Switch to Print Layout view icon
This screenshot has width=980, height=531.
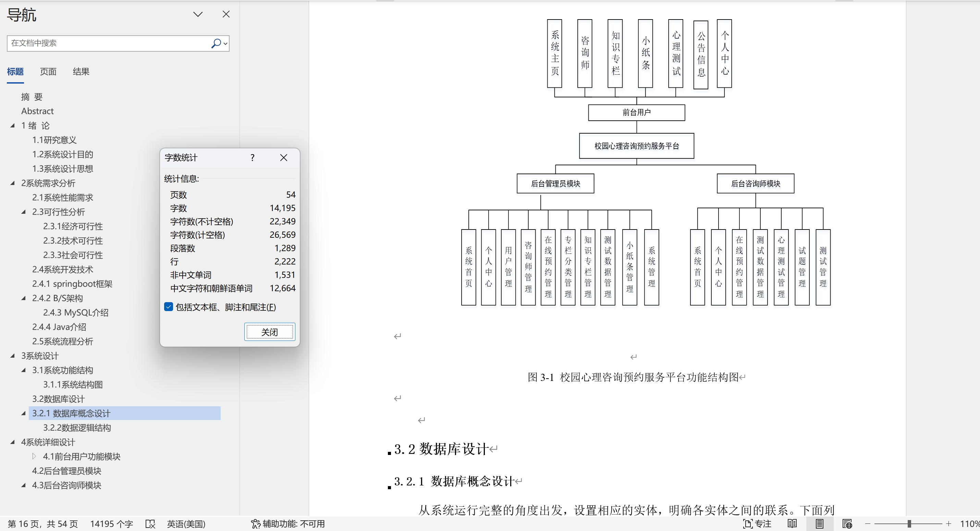pos(820,524)
